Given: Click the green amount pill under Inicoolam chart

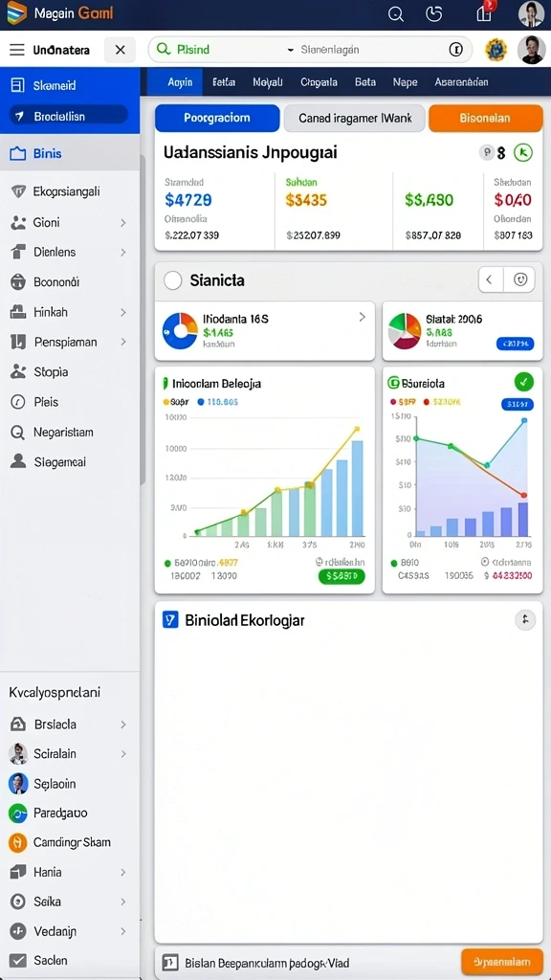Looking at the screenshot, I should tap(342, 576).
